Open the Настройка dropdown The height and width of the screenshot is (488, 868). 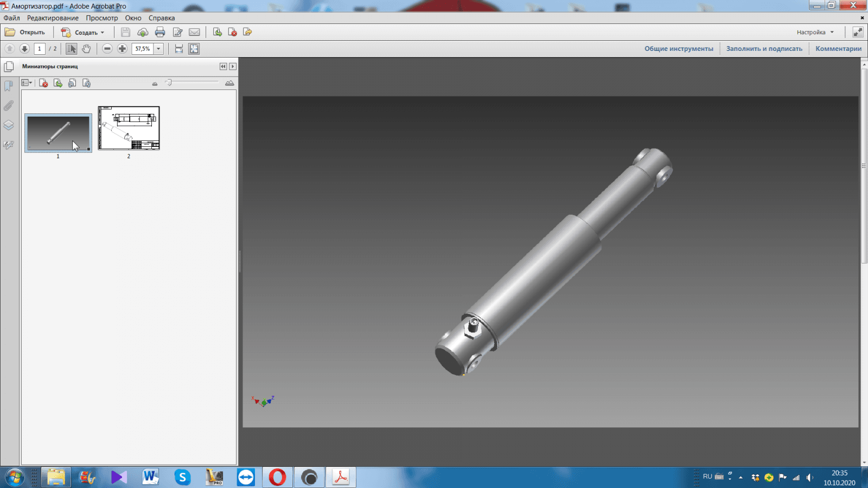coord(815,32)
